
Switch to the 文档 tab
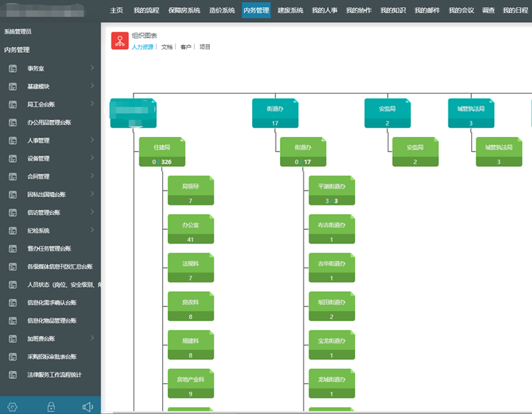(x=167, y=47)
